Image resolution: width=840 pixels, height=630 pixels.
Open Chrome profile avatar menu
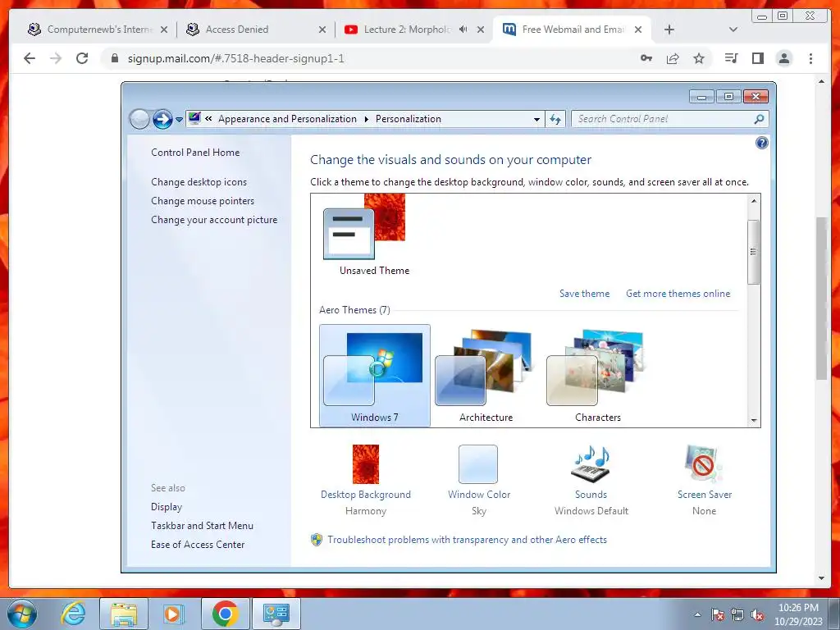coord(784,58)
